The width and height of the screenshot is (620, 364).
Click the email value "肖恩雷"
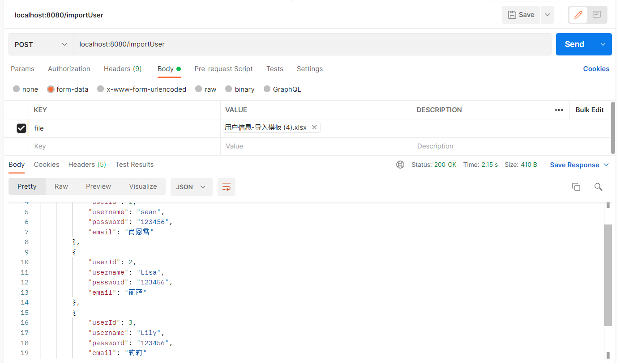[x=139, y=232]
